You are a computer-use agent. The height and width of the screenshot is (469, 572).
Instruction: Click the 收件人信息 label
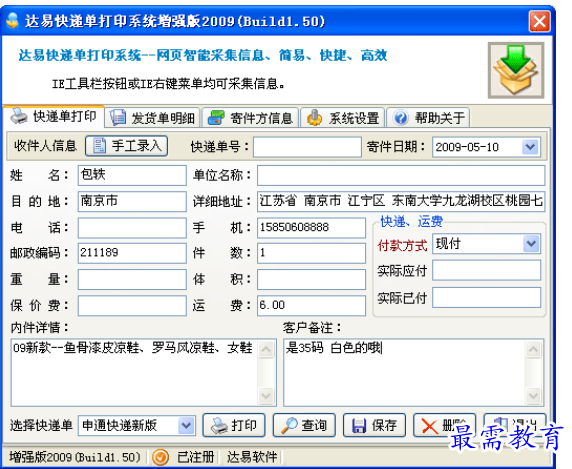tap(45, 146)
